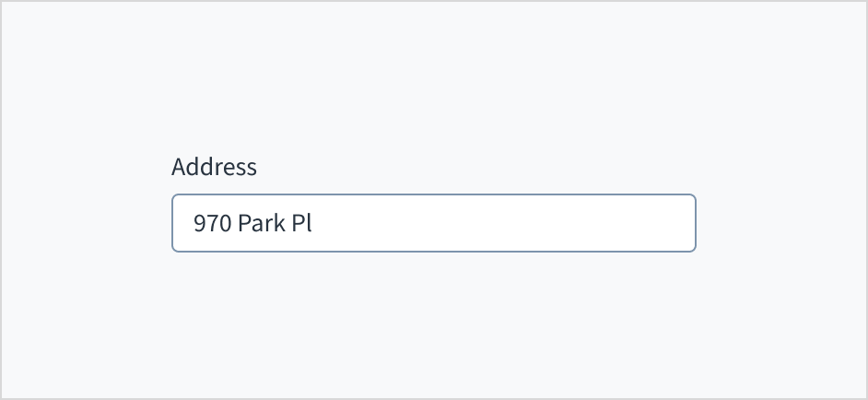Click the text Pl in the address box

click(x=301, y=223)
